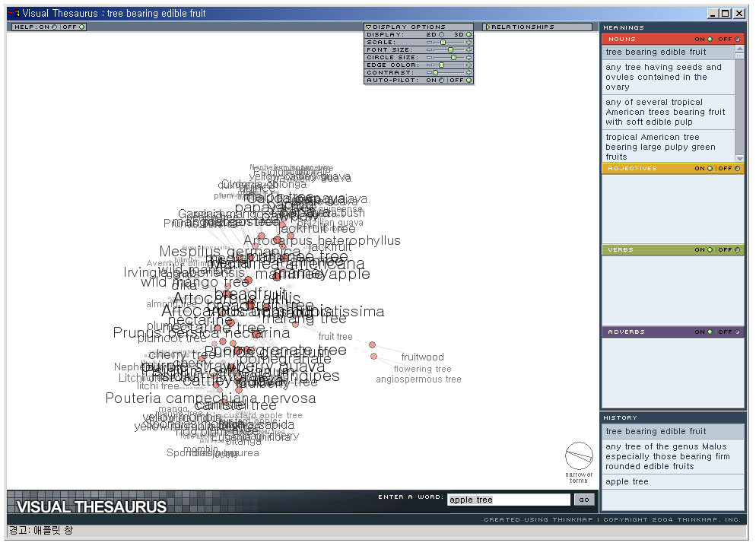Image resolution: width=756 pixels, height=549 pixels.
Task: Click the Font Size plus icon
Action: point(469,50)
